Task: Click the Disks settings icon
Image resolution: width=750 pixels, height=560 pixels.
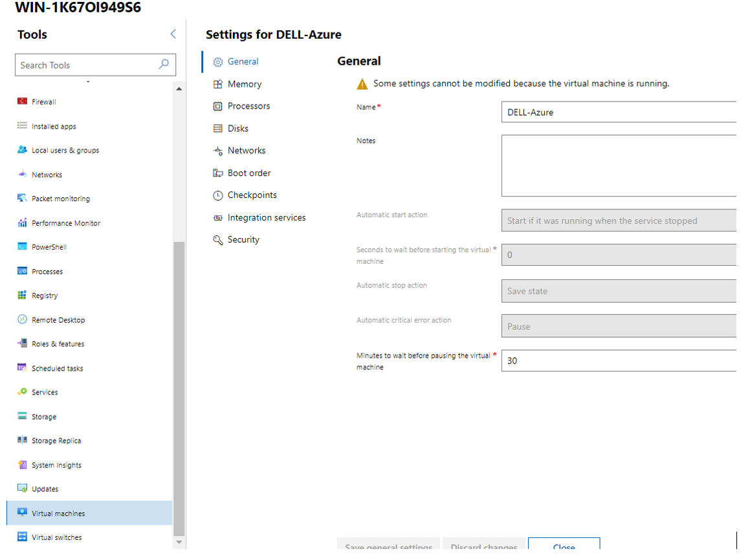Action: pos(217,129)
